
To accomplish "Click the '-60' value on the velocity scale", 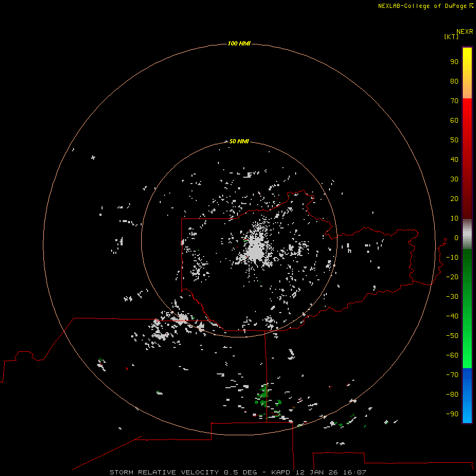I will coord(452,355).
